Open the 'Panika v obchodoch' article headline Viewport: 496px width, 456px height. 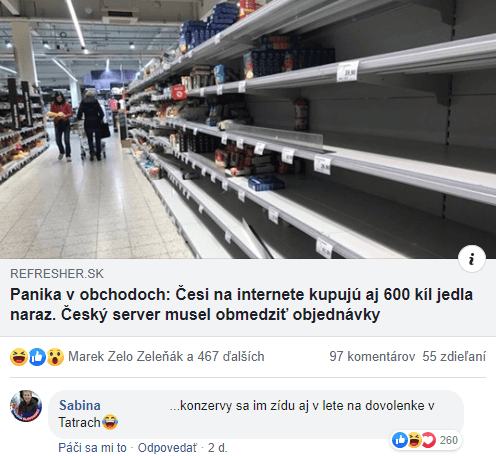click(x=241, y=304)
